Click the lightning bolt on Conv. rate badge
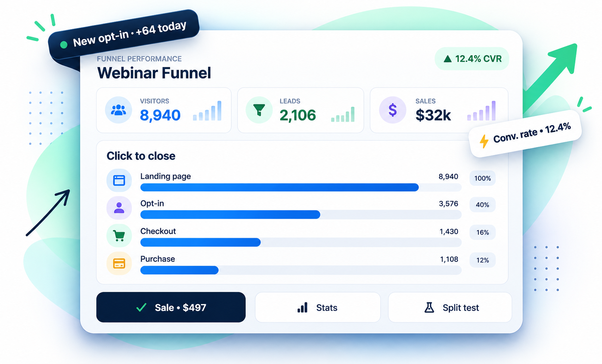 coord(484,141)
